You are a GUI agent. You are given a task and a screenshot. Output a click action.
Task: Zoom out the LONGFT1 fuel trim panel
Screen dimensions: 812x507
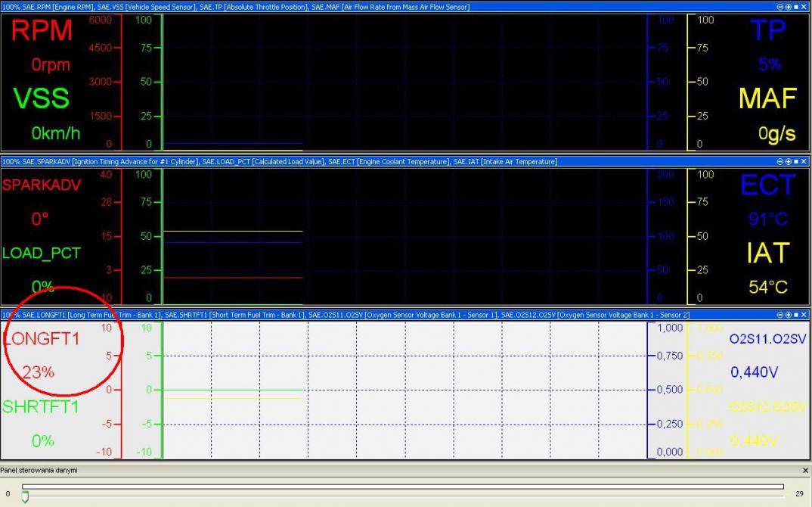780,314
